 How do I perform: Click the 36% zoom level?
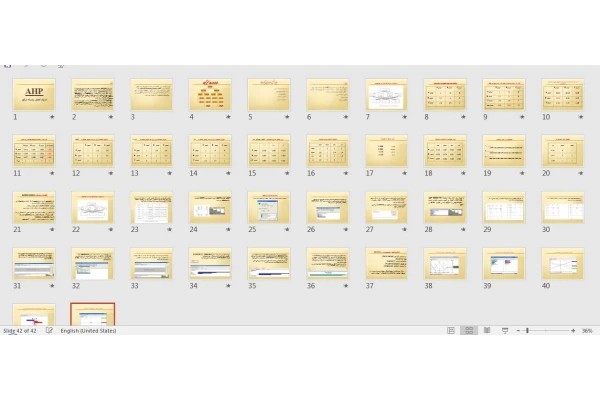pyautogui.click(x=587, y=330)
